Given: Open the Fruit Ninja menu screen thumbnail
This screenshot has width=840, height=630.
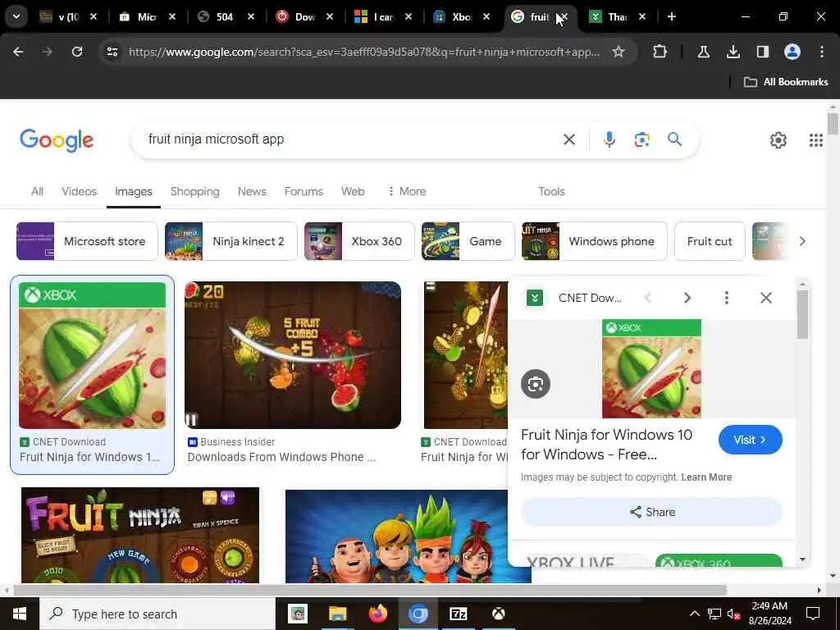Looking at the screenshot, I should point(139,535).
